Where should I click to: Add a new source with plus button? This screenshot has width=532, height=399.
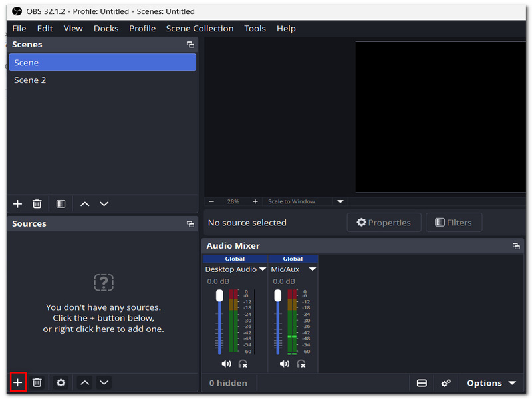pyautogui.click(x=18, y=383)
